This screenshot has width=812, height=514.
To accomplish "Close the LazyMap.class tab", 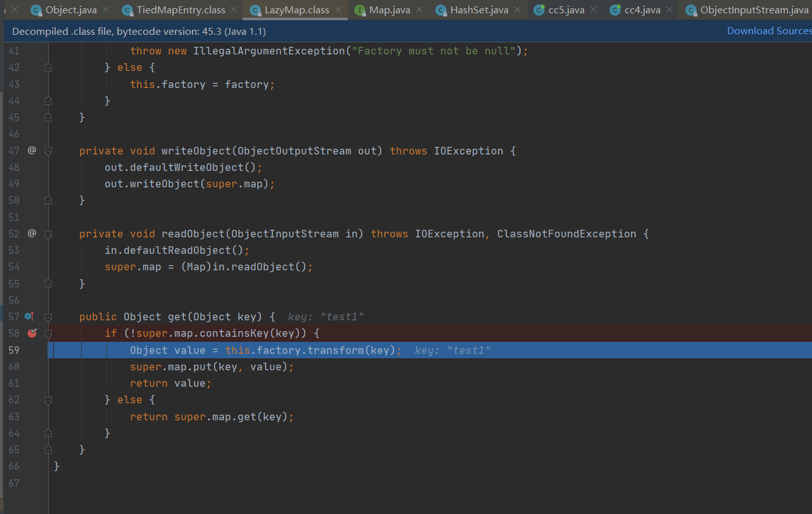I will coord(338,10).
